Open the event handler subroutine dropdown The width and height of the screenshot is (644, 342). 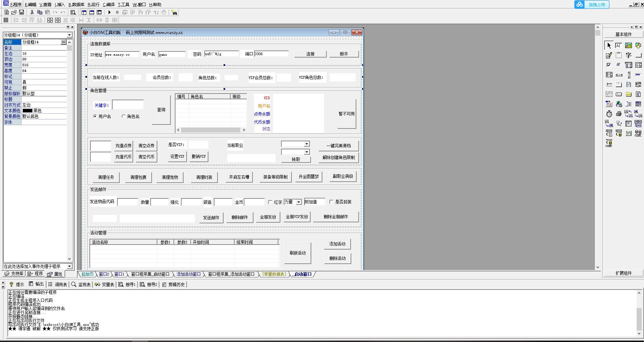pyautogui.click(x=69, y=266)
